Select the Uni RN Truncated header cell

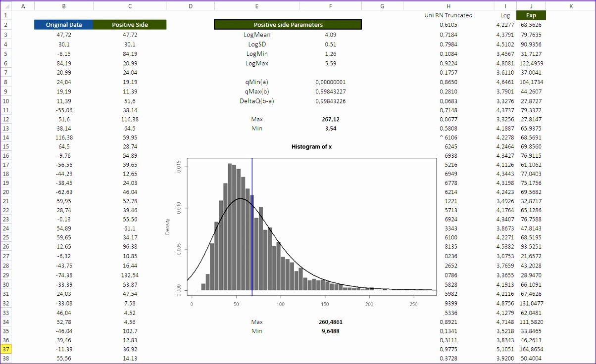tap(448, 15)
